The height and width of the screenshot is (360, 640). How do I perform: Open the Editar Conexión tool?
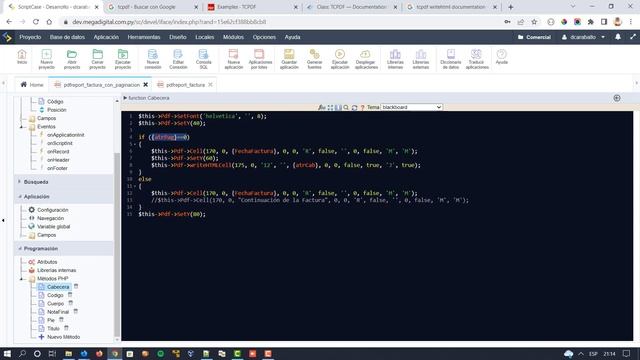(178, 59)
